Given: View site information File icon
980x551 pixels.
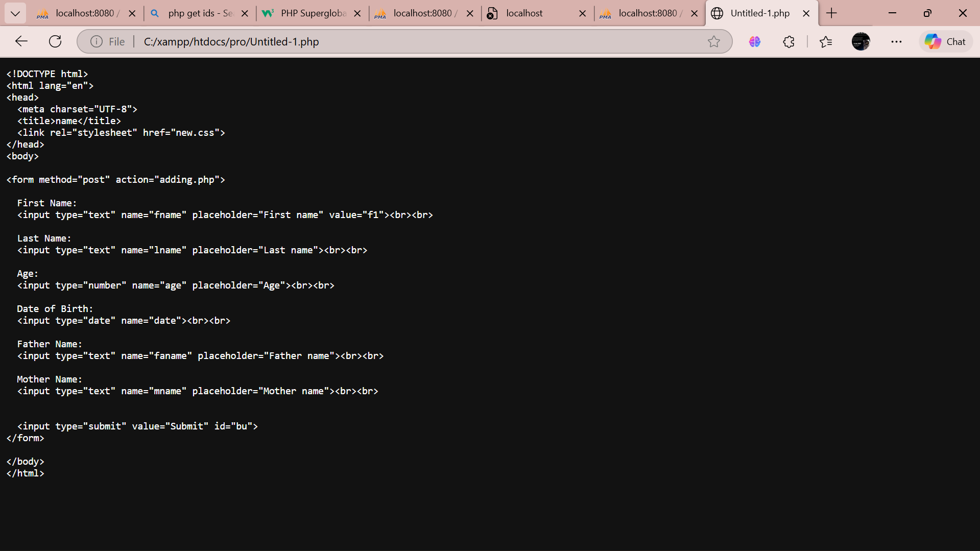Looking at the screenshot, I should 97,41.
